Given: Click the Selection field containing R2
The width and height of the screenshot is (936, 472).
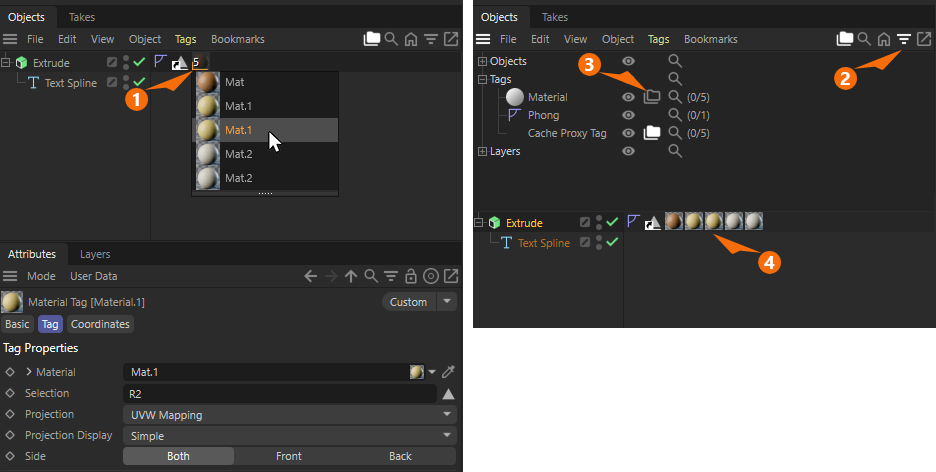Looking at the screenshot, I should (279, 394).
